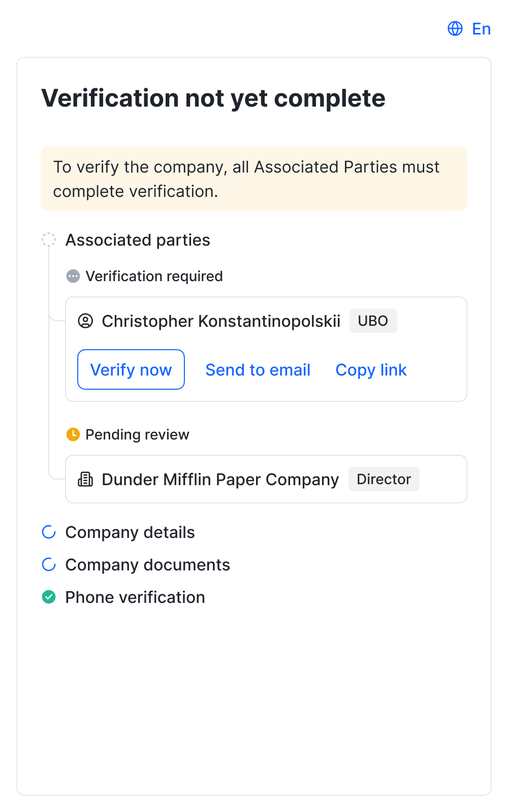Click the globe language icon
This screenshot has width=508, height=812.
click(455, 28)
